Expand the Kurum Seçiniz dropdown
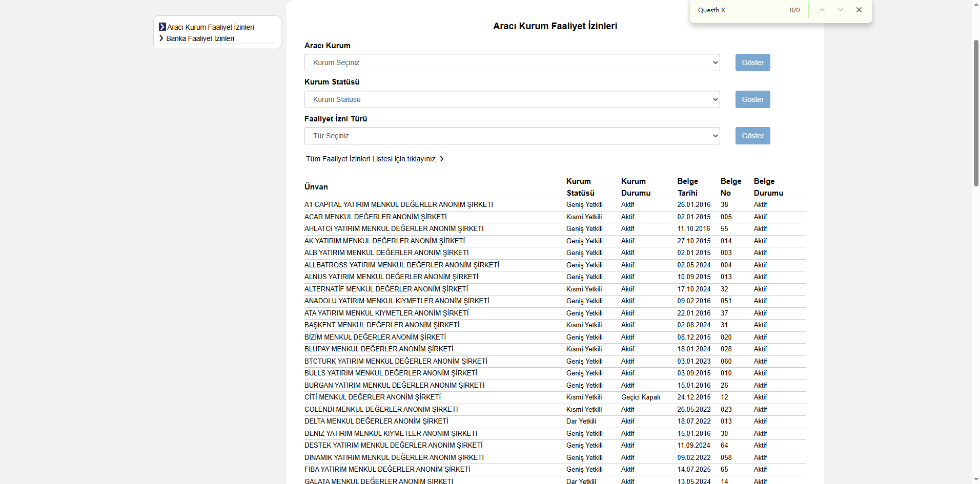This screenshot has height=484, width=980. point(512,62)
